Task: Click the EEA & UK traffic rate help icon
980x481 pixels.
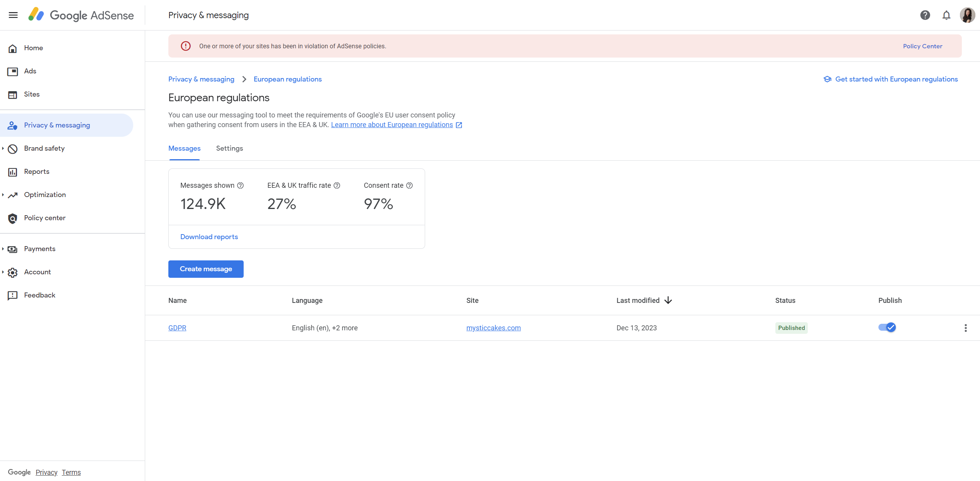Action: point(337,185)
